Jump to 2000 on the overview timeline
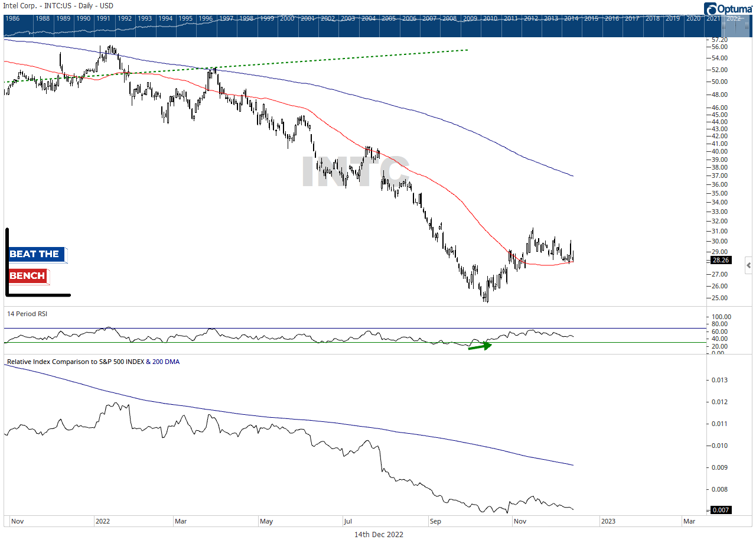 [x=287, y=18]
